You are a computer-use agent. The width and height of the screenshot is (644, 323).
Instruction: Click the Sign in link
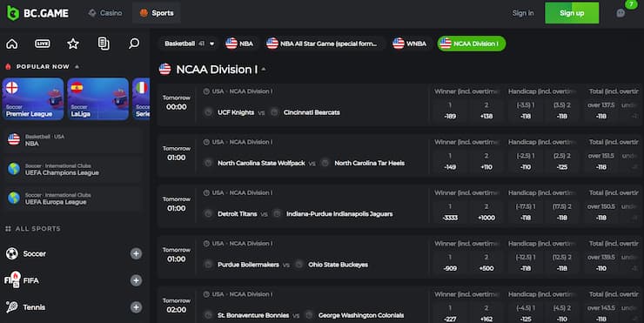pos(523,13)
